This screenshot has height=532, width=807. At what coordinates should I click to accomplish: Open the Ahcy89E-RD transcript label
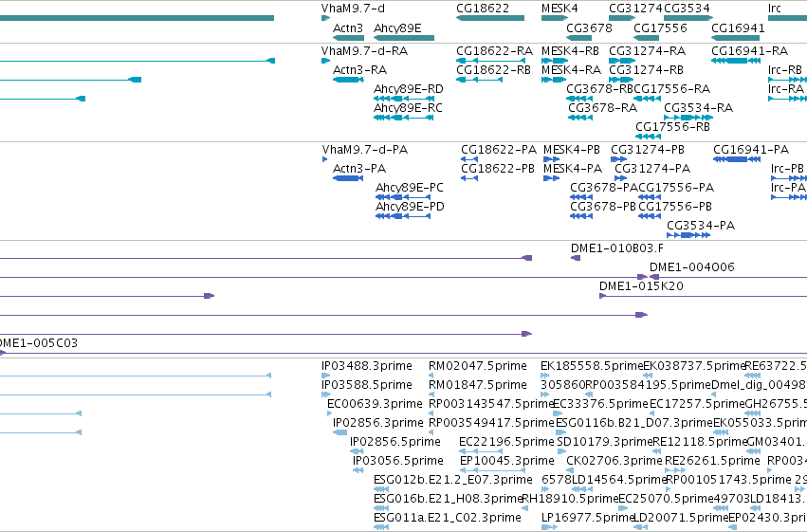[x=408, y=89]
